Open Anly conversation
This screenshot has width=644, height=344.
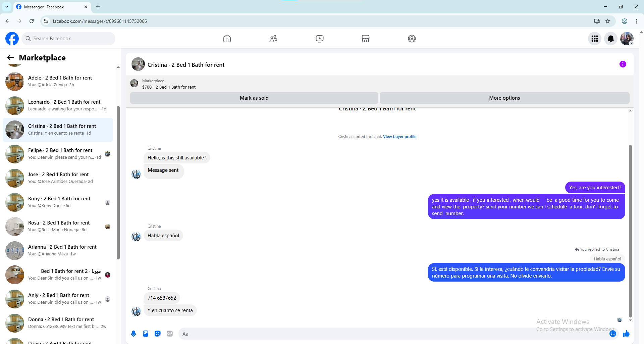tap(58, 299)
